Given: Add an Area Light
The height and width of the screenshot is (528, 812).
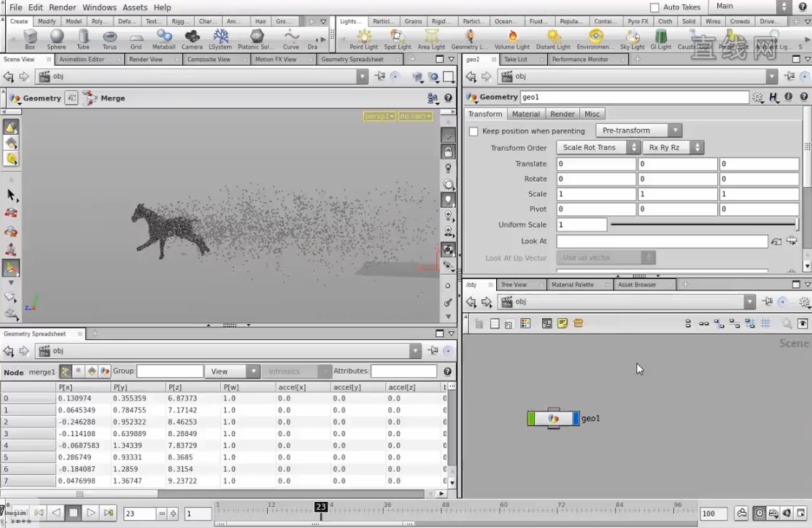Looking at the screenshot, I should pyautogui.click(x=431, y=39).
